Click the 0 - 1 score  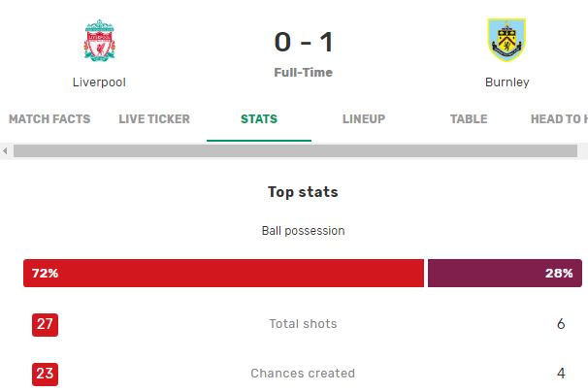pos(304,42)
